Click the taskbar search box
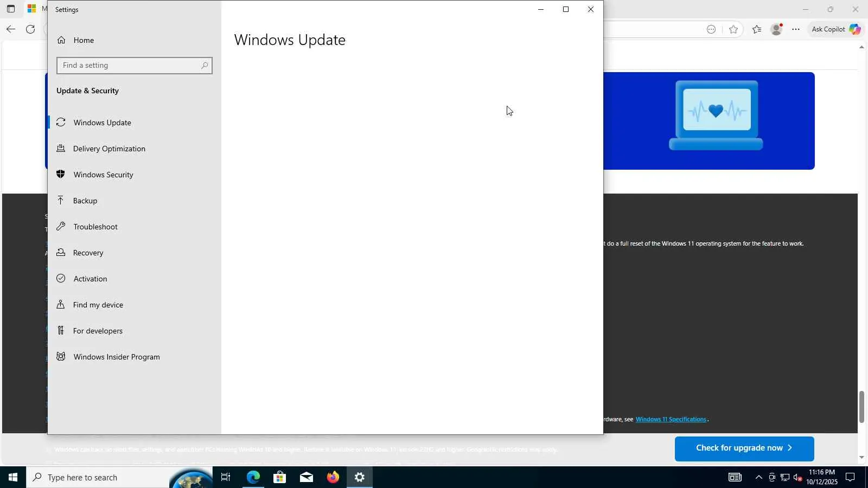868x488 pixels. pyautogui.click(x=119, y=477)
